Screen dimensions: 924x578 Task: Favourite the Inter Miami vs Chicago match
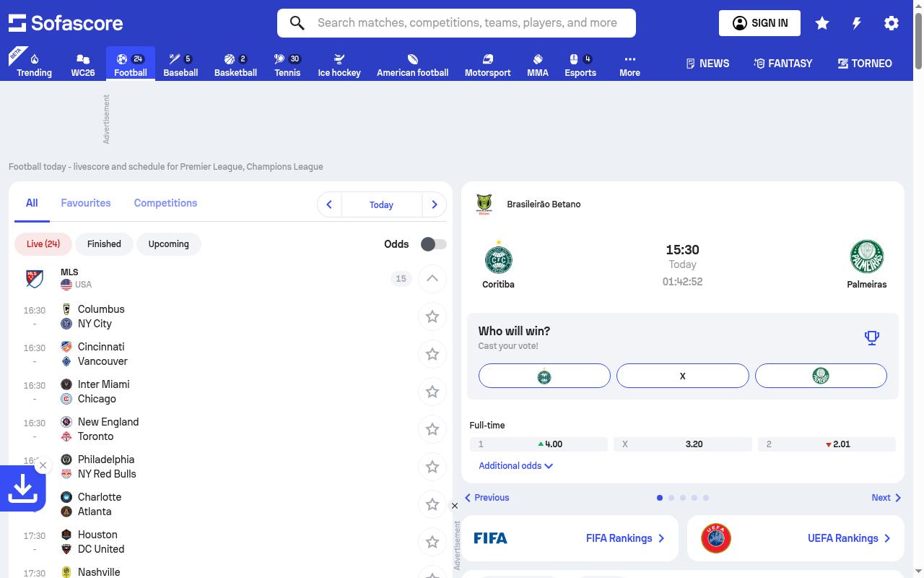pos(432,392)
